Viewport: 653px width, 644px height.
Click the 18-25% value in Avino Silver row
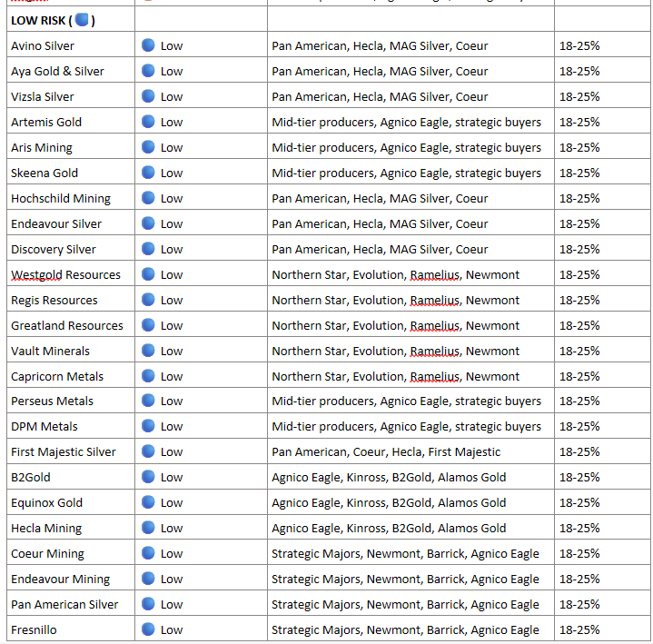(579, 45)
